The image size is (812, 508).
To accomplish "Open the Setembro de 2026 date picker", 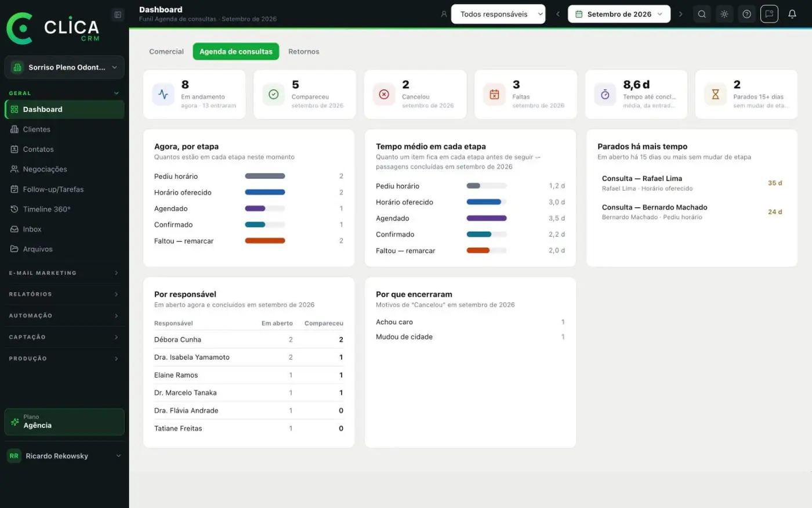I will pos(619,14).
